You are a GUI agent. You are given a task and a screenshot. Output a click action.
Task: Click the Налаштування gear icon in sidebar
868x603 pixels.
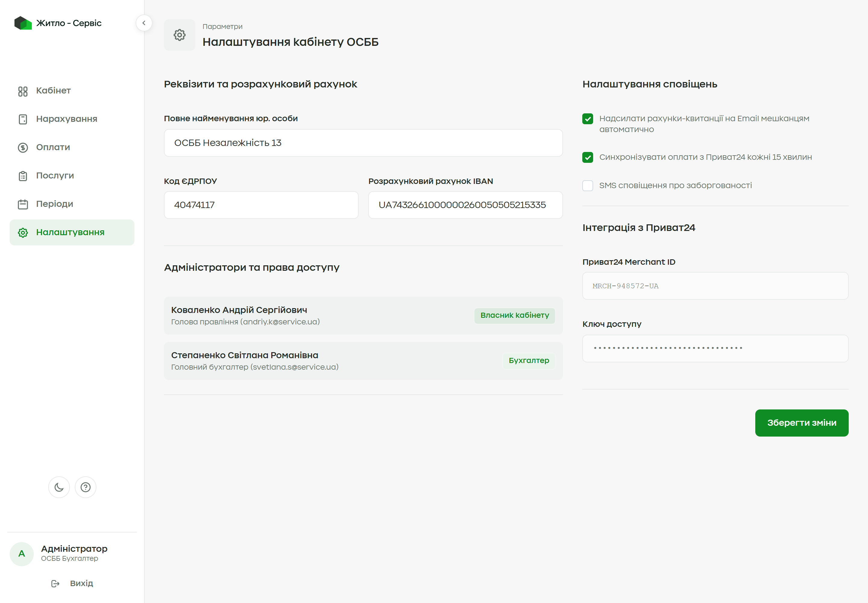pyautogui.click(x=23, y=233)
